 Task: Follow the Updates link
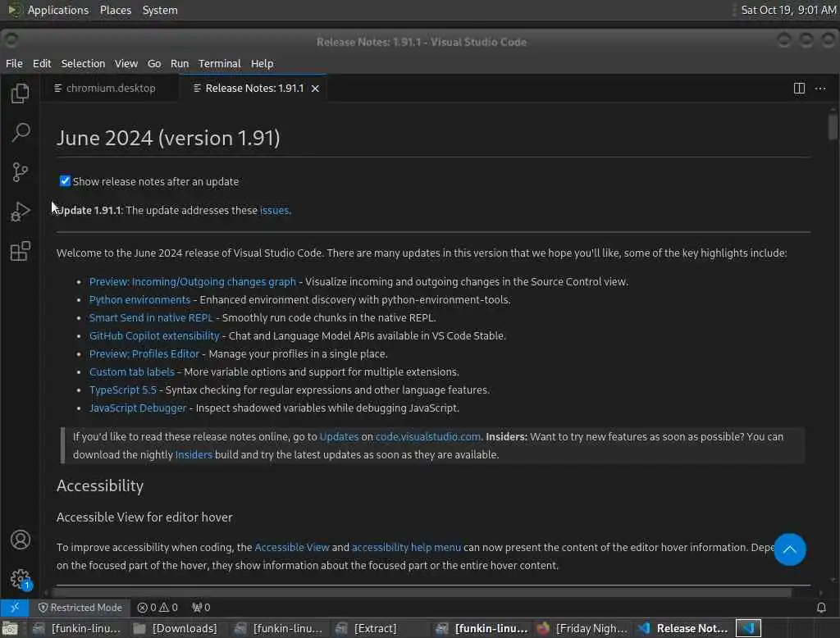[x=339, y=436]
